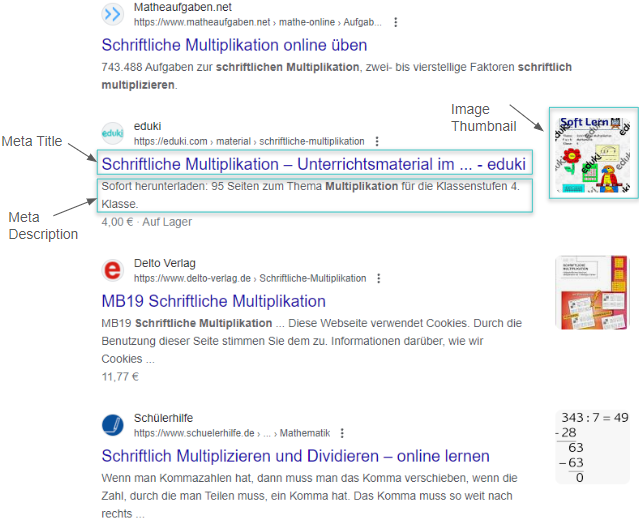Viewport: 639px width, 526px height.
Task: Click the '11,77 €' price text
Action: (x=120, y=377)
